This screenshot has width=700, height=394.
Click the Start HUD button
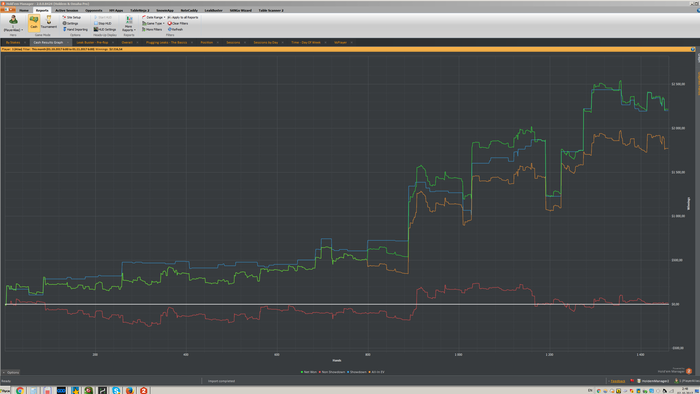(103, 17)
